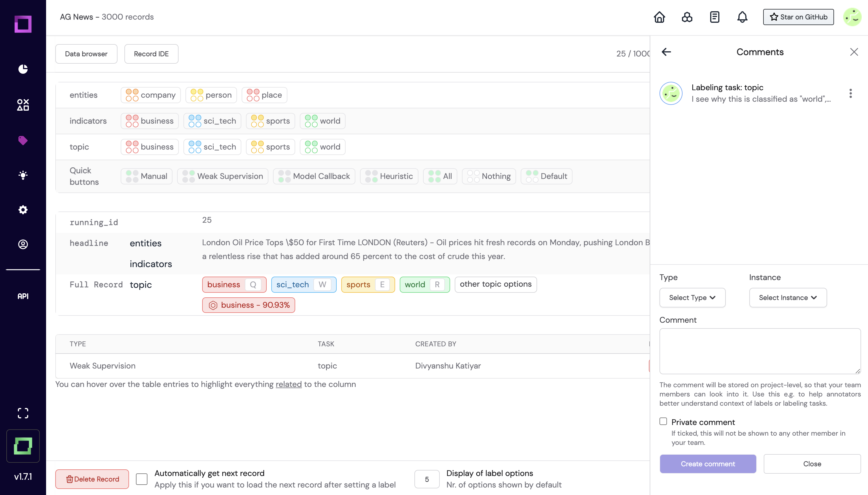Open the overview pie chart sidebar icon
The width and height of the screenshot is (868, 495).
pos(23,69)
